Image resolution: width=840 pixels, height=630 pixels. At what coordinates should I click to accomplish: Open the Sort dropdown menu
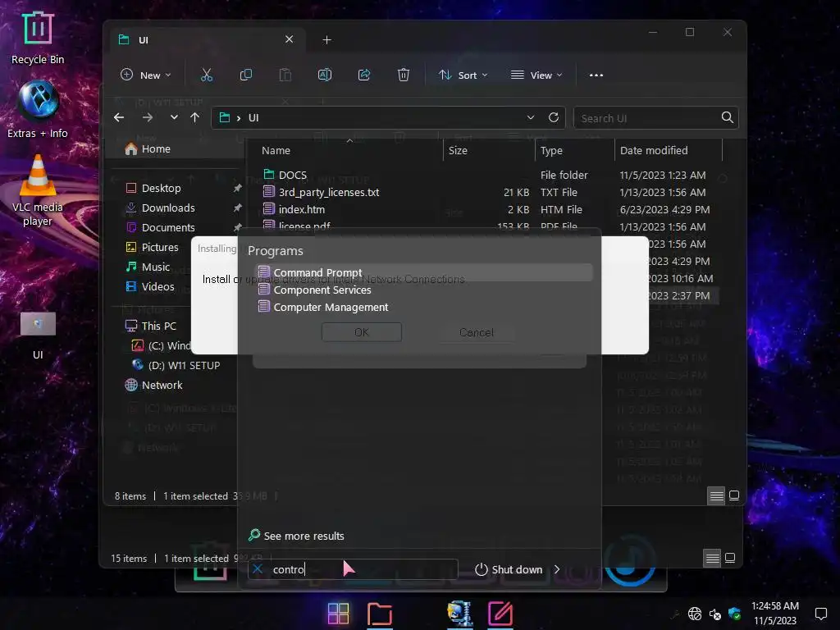[463, 75]
